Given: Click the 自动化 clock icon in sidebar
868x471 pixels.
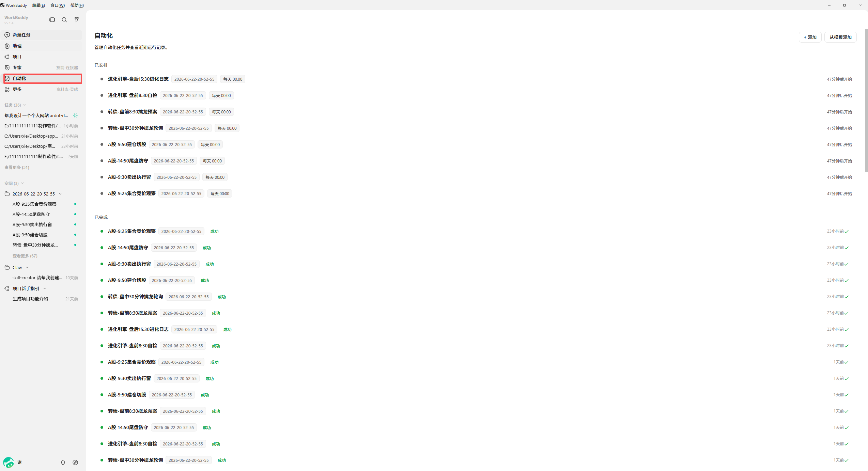Looking at the screenshot, I should coord(7,78).
